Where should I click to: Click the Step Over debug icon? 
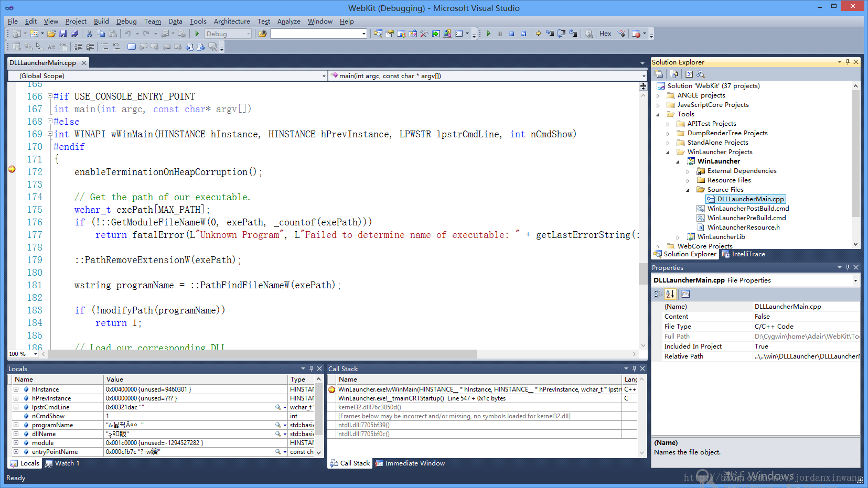[562, 34]
